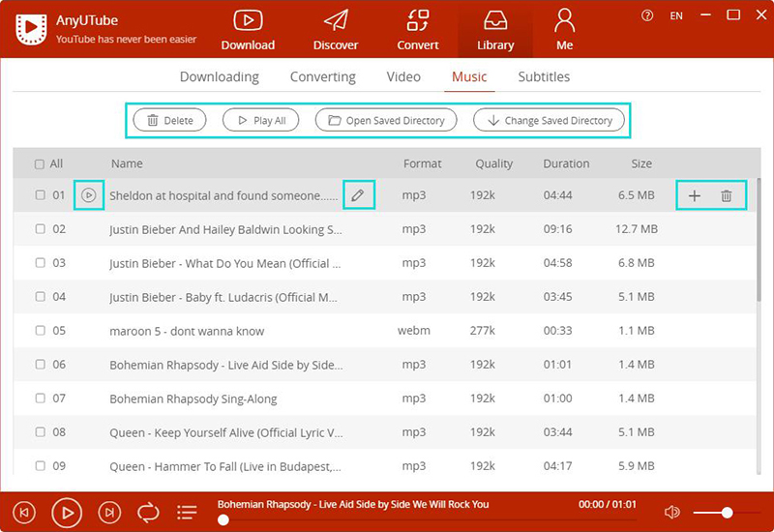Click the 09:16 duration value
Viewport: 774px width, 532px height.
click(x=558, y=229)
